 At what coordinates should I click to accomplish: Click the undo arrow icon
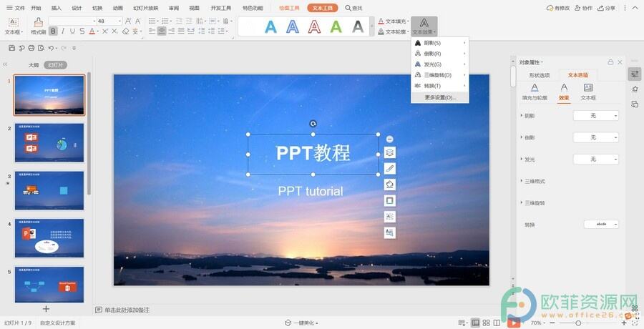pos(51,48)
